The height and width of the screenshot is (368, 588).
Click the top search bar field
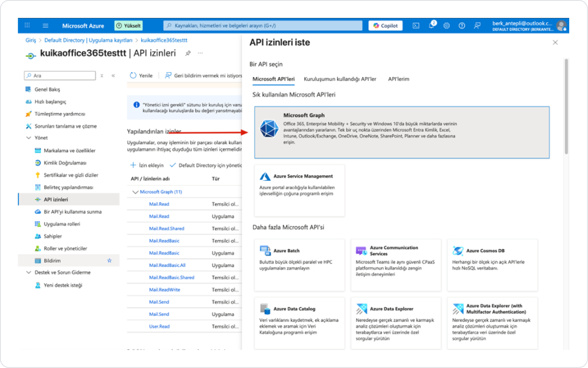click(263, 26)
